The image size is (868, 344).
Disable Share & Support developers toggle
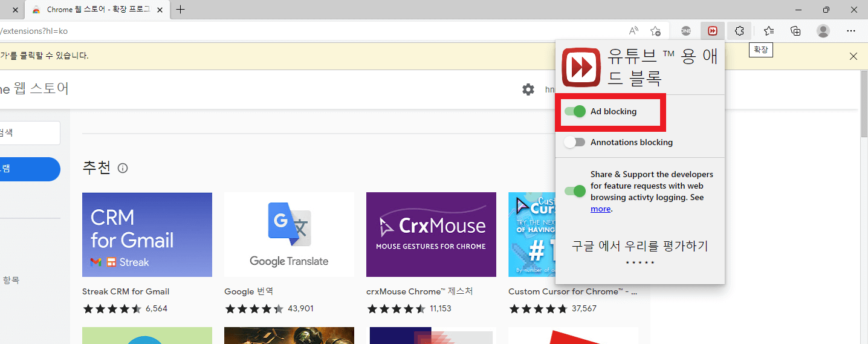click(x=575, y=191)
